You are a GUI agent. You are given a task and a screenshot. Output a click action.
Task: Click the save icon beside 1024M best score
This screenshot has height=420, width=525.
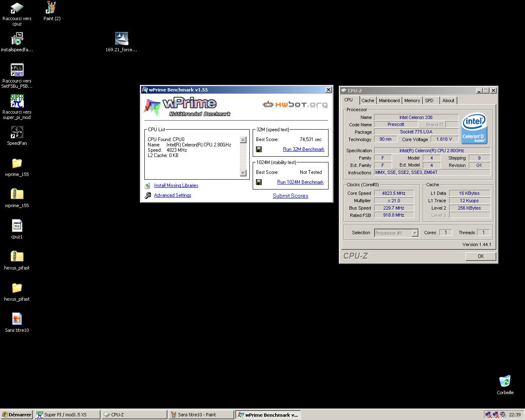pyautogui.click(x=259, y=182)
